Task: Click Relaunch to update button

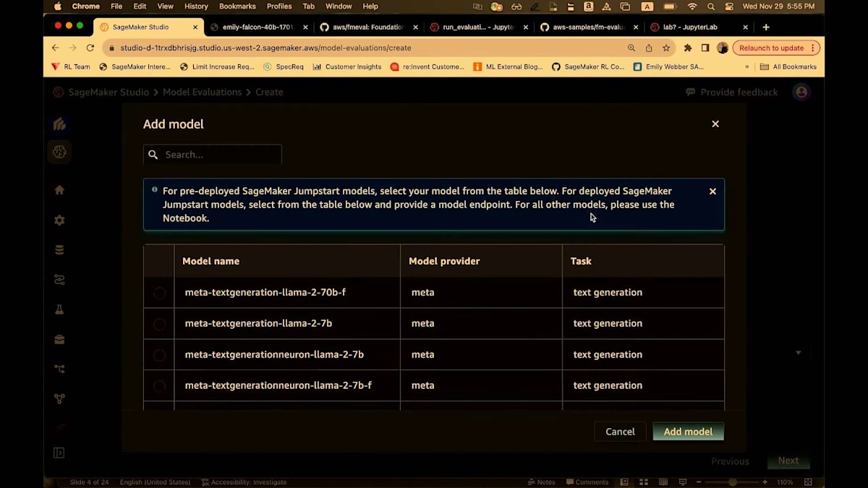Action: point(776,48)
